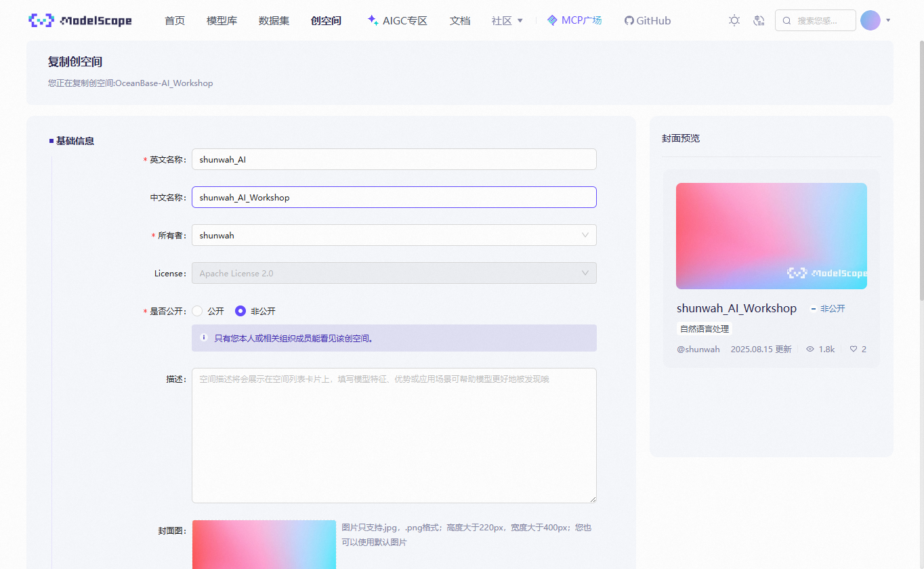
Task: Click the 复制创空间 page heading
Action: [75, 62]
